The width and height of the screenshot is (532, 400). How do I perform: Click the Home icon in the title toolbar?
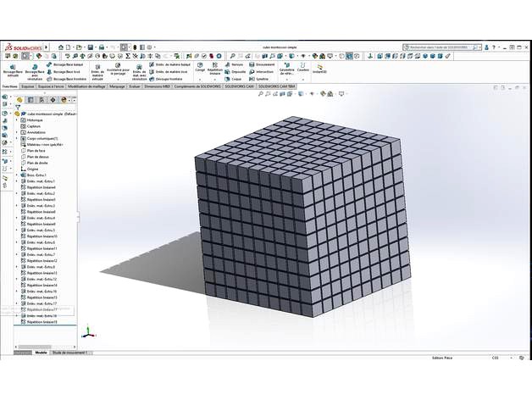click(61, 47)
